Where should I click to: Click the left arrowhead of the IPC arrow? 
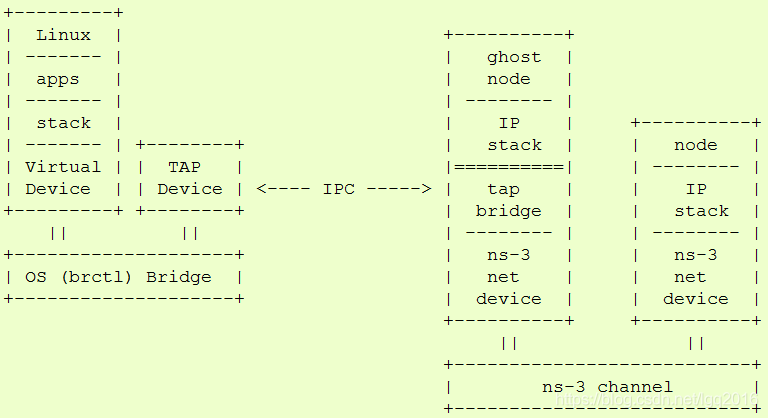262,189
